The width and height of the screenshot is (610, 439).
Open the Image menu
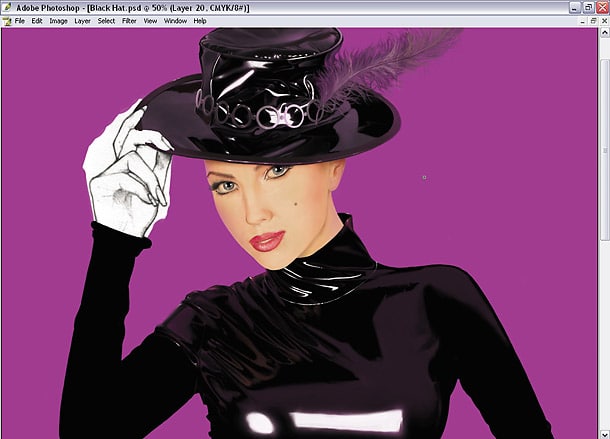point(58,21)
